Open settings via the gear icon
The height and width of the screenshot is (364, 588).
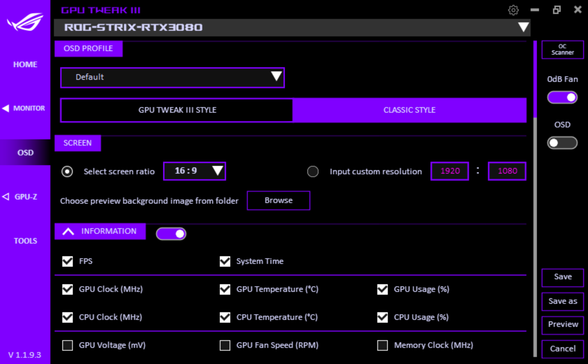(513, 10)
